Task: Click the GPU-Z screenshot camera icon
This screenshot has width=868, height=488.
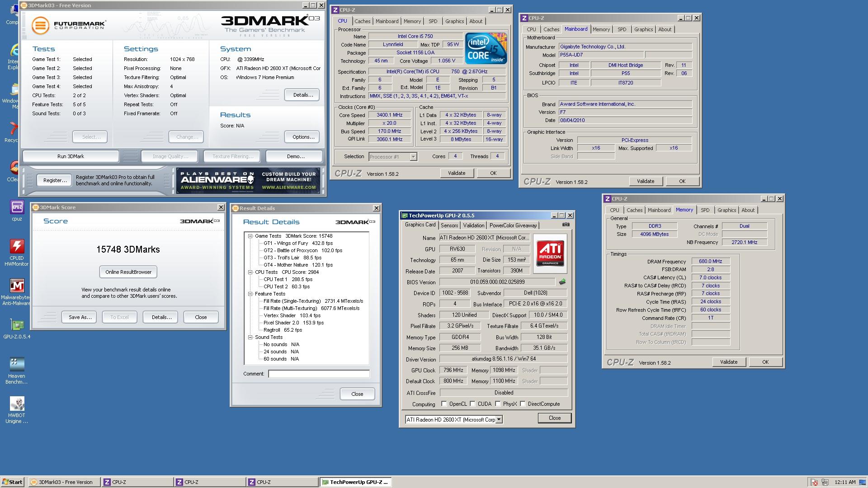Action: coord(566,225)
